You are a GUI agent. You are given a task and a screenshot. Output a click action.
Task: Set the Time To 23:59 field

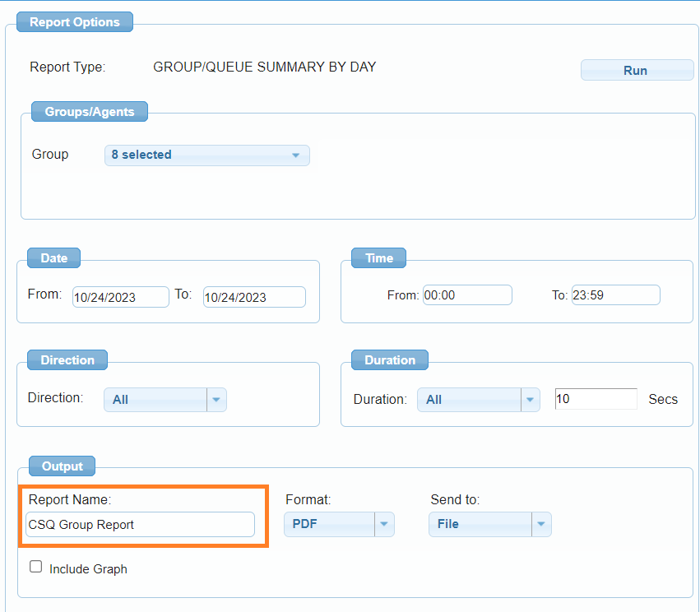(x=615, y=295)
